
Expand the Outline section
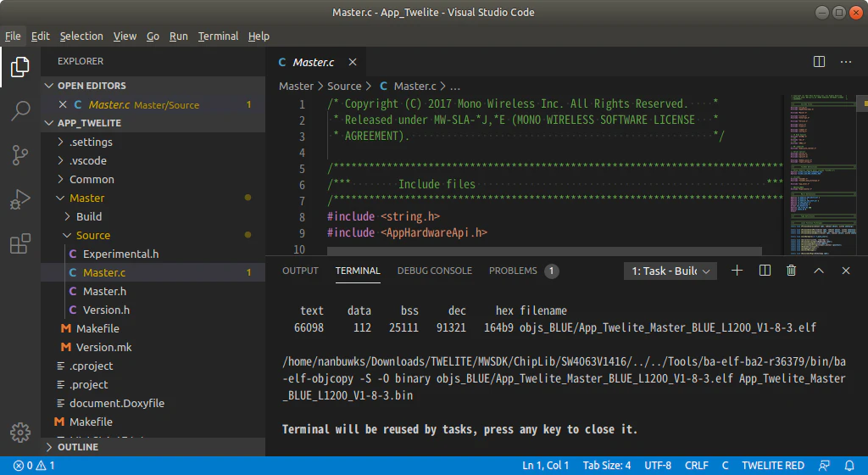[x=153, y=447]
